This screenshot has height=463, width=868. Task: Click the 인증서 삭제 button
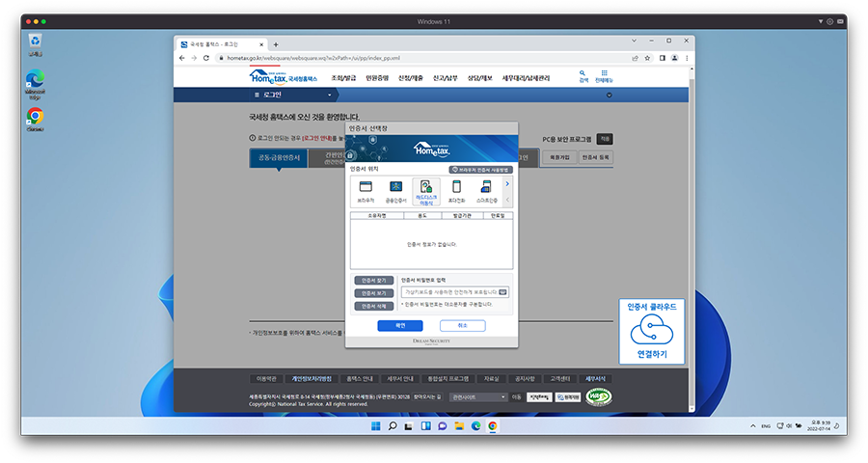[x=373, y=306]
